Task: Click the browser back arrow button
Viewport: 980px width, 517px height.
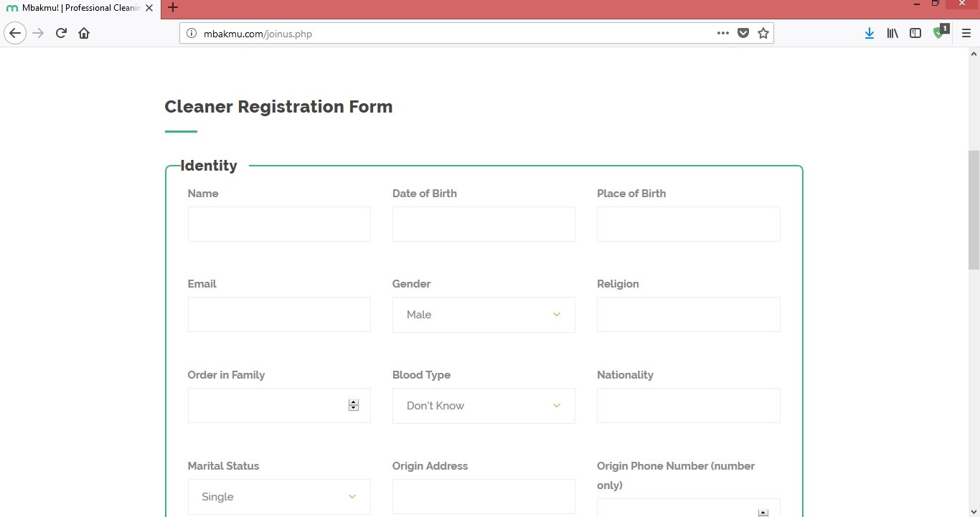Action: click(x=15, y=33)
